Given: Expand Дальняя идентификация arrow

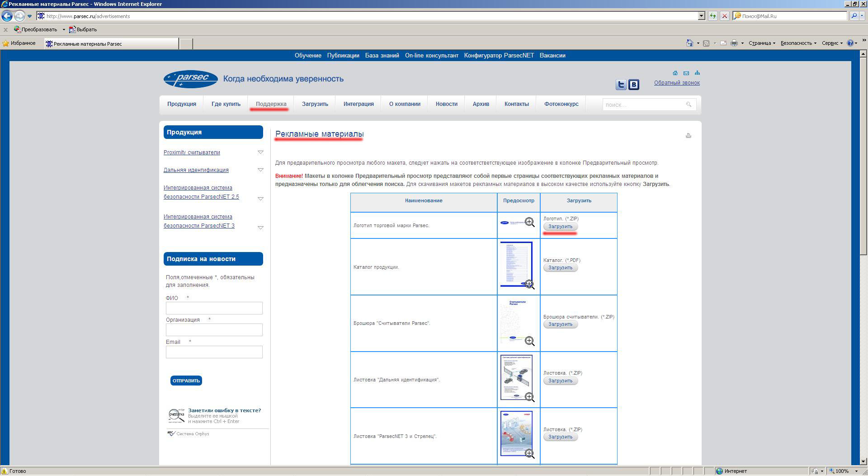Looking at the screenshot, I should [x=260, y=170].
